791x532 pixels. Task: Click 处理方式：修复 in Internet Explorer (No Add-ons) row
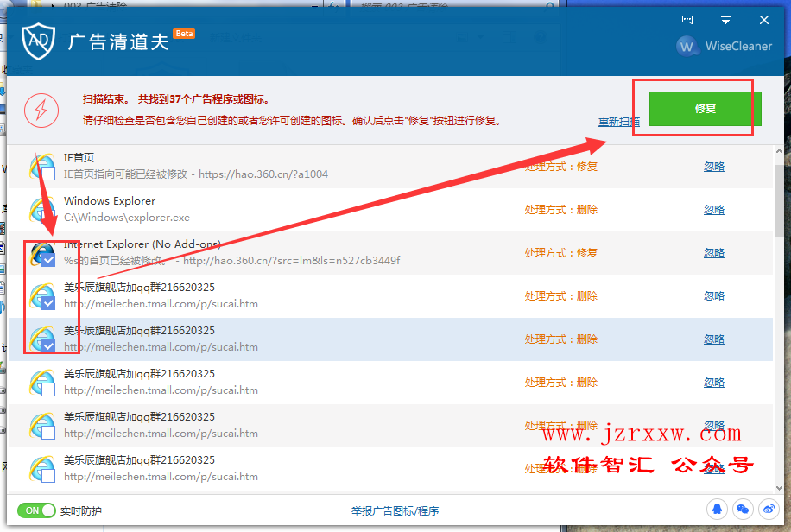point(561,253)
